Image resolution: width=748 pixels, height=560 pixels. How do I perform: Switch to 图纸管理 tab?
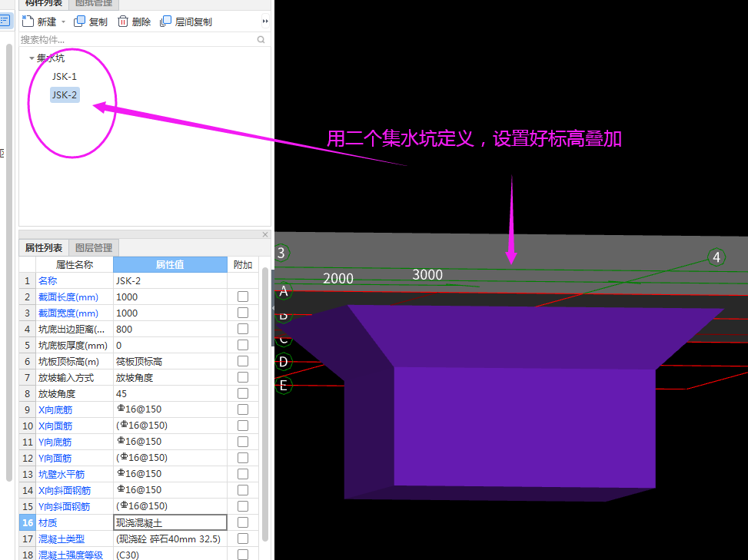(x=94, y=4)
